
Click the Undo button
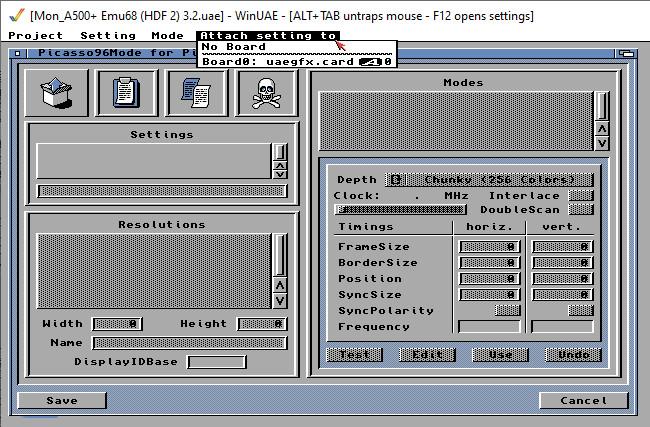click(x=573, y=355)
